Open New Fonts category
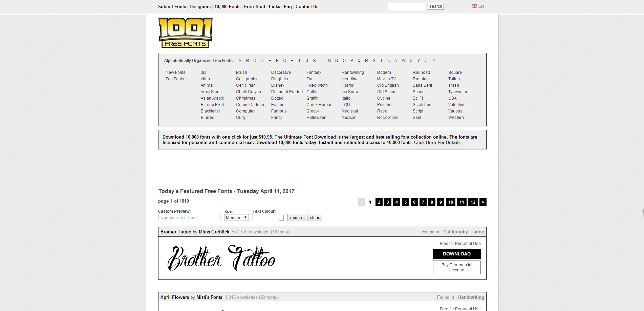644x311 pixels. point(175,72)
